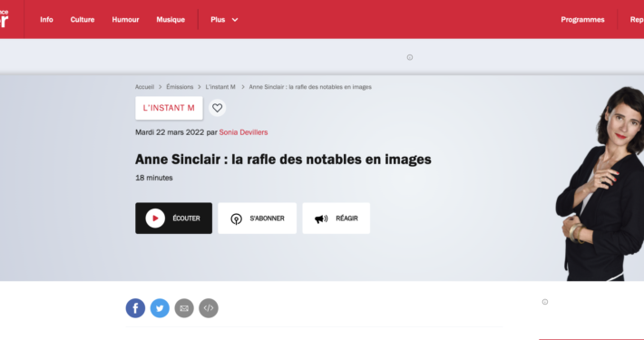Open the Humour section
This screenshot has width=644, height=340.
125,20
